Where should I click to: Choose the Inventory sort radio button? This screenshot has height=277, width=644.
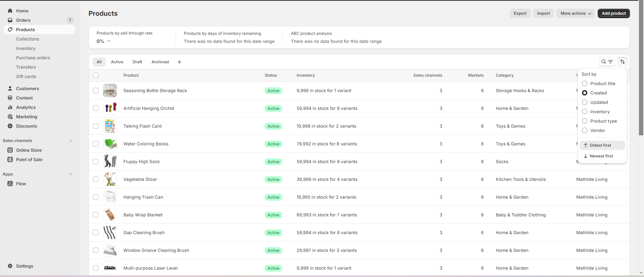(585, 112)
